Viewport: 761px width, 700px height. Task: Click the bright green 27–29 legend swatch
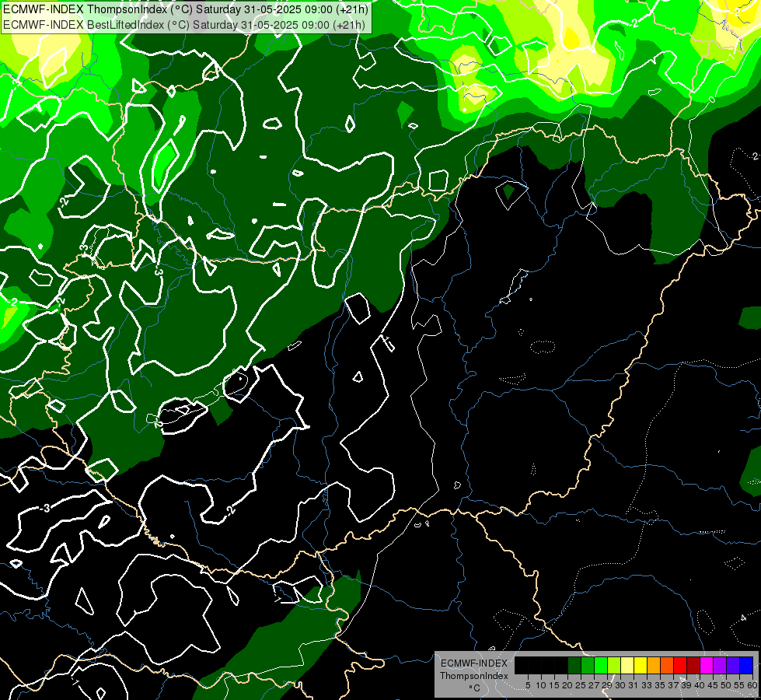coord(601,666)
